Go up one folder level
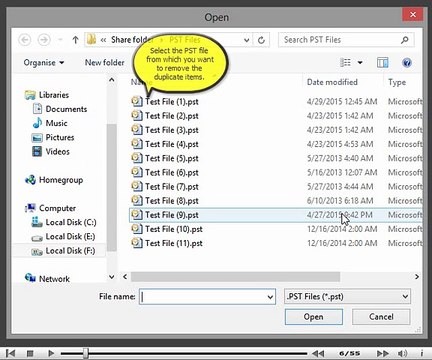 tap(75, 40)
